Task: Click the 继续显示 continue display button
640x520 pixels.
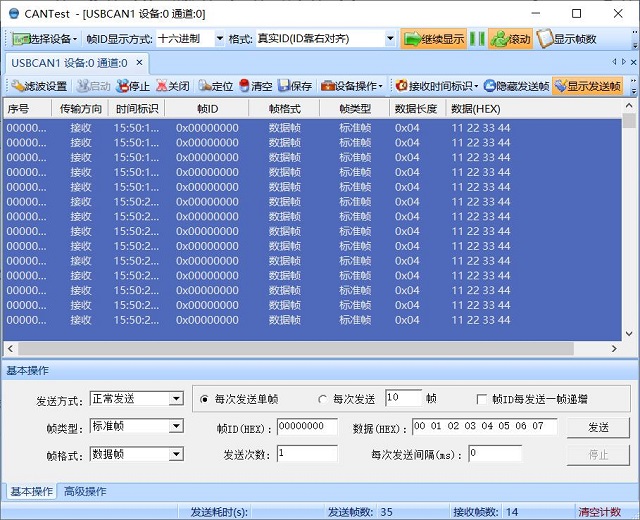Action: (433, 39)
